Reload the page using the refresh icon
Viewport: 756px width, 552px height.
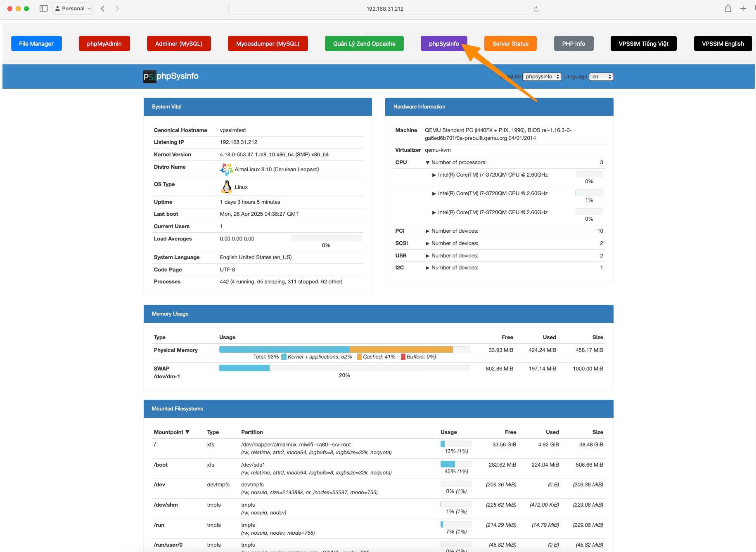[536, 9]
